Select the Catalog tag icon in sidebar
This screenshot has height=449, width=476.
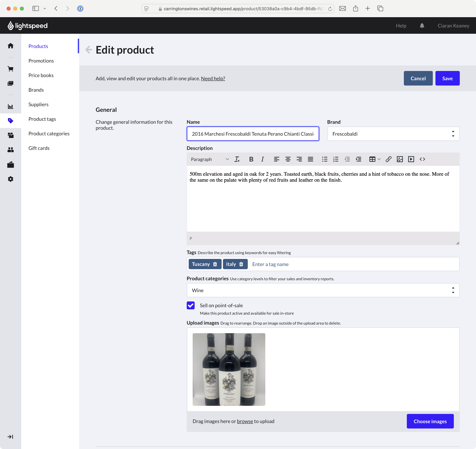[x=11, y=121]
